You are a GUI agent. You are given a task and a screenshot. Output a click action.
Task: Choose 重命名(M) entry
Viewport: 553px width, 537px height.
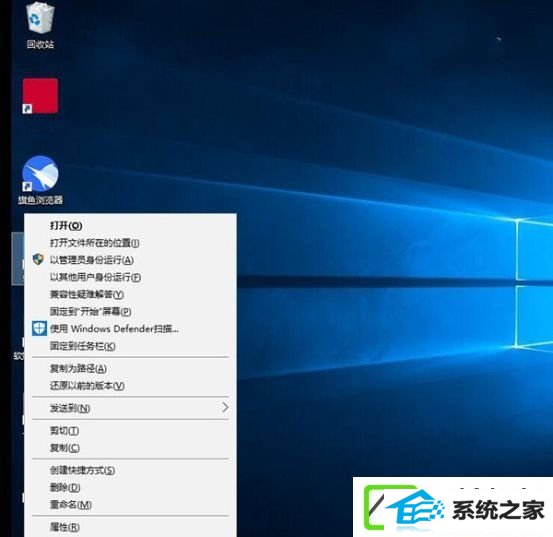click(71, 505)
